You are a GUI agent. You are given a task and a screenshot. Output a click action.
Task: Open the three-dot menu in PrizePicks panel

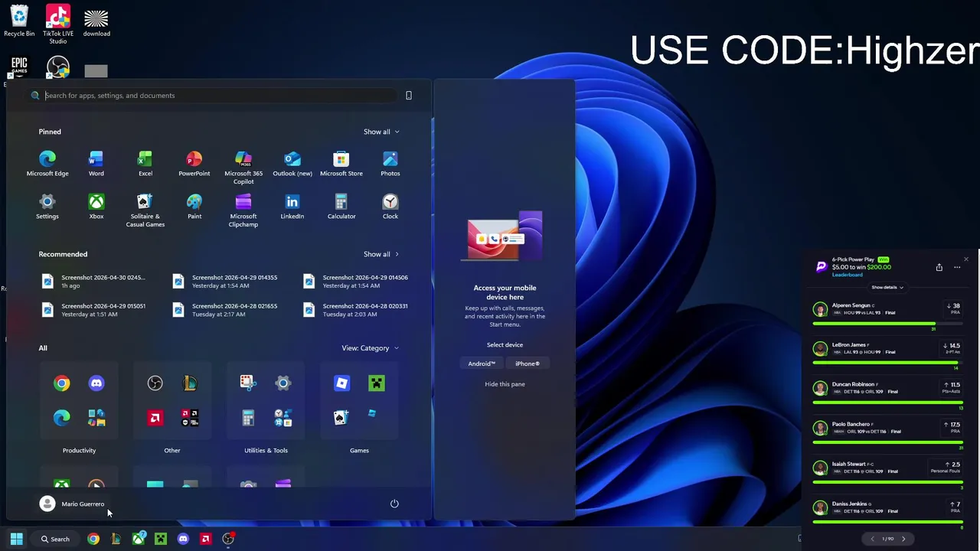[957, 267]
